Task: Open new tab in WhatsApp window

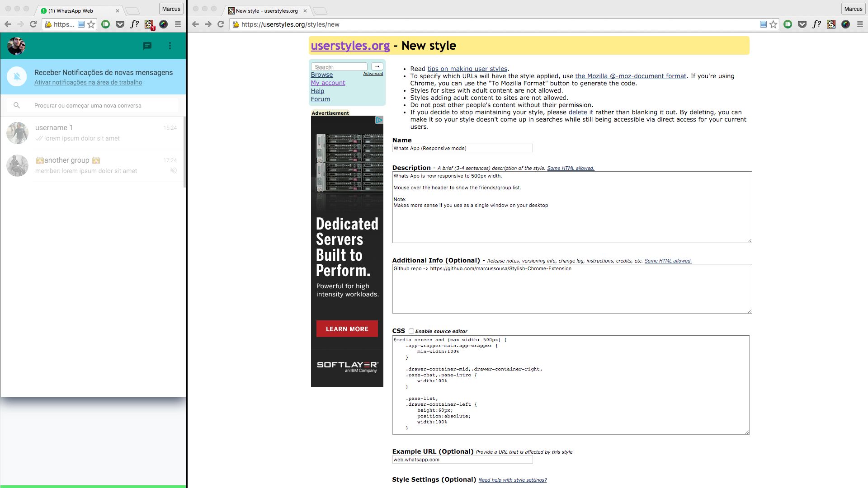Action: point(132,11)
